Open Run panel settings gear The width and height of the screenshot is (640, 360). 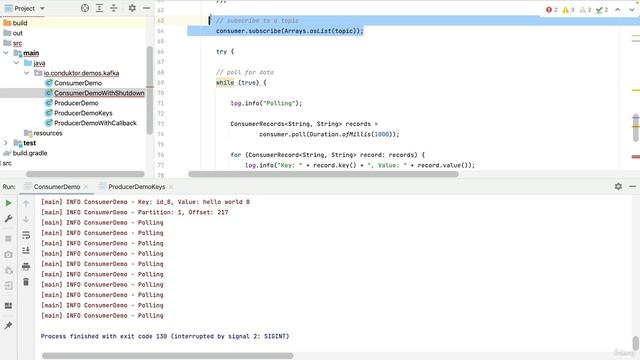[x=618, y=186]
